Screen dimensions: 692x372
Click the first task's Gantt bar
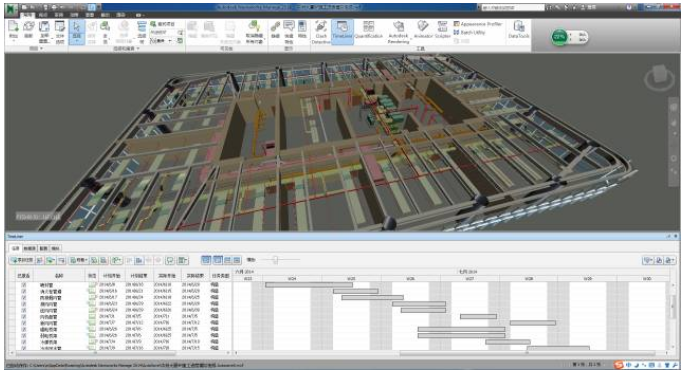(309, 285)
